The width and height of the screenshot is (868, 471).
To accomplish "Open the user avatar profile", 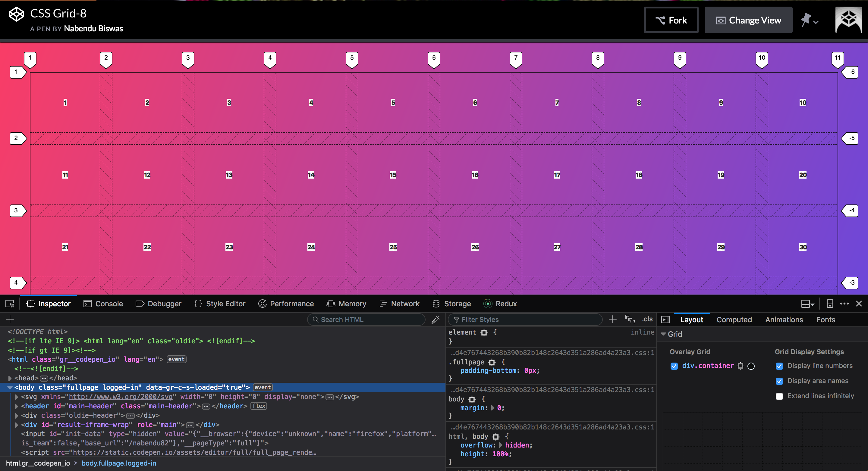I will tap(848, 20).
